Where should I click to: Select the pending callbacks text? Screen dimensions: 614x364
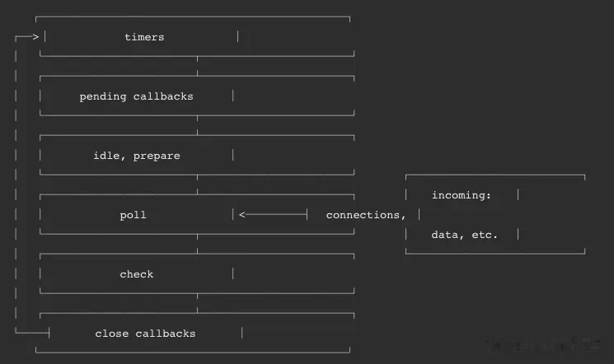(x=136, y=96)
